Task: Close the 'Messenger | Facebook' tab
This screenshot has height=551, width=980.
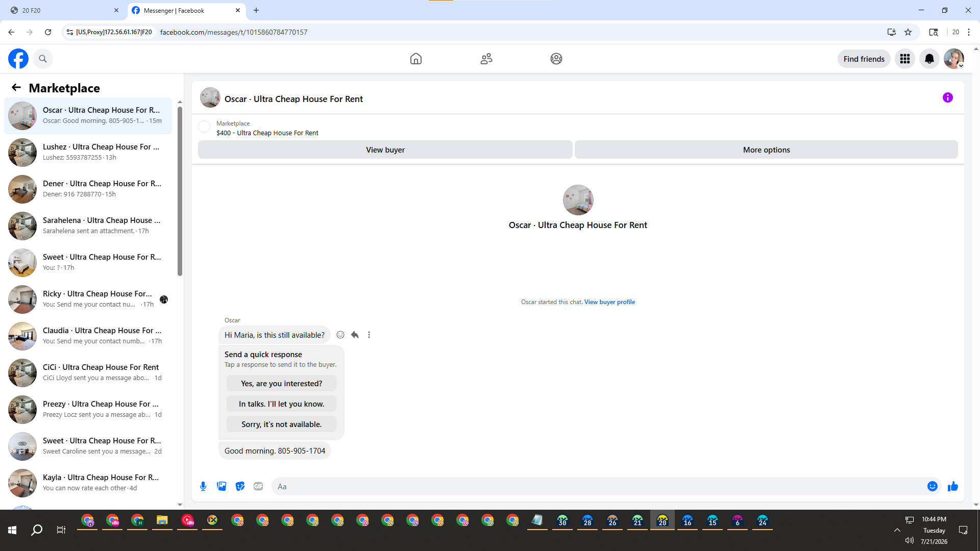Action: pyautogui.click(x=238, y=10)
